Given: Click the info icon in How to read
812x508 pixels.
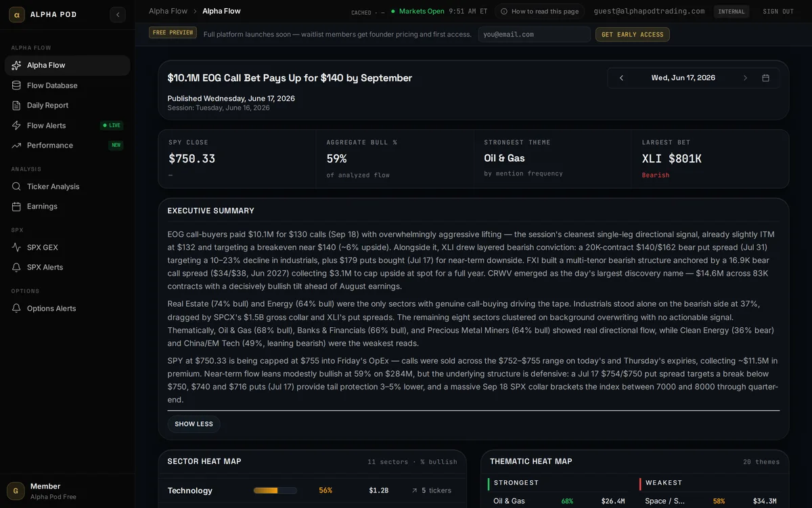Looking at the screenshot, I should click(x=504, y=12).
